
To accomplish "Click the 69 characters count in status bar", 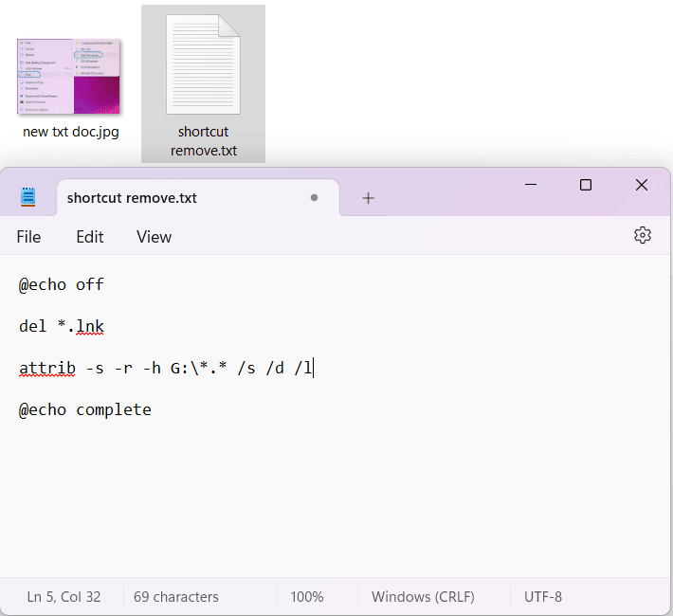I will 176,597.
